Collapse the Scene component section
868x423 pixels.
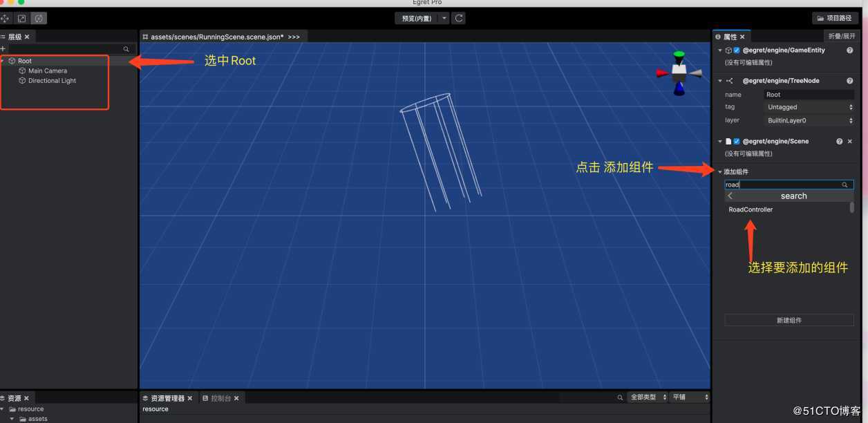pos(720,141)
